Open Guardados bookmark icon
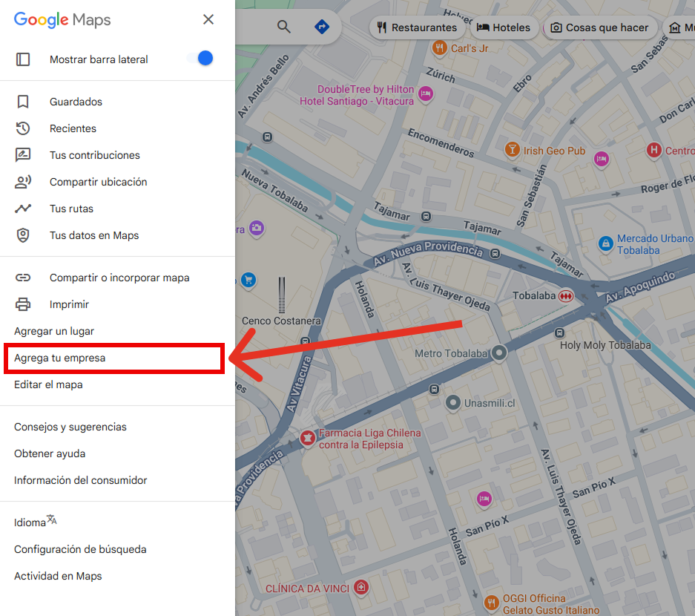 tap(23, 102)
